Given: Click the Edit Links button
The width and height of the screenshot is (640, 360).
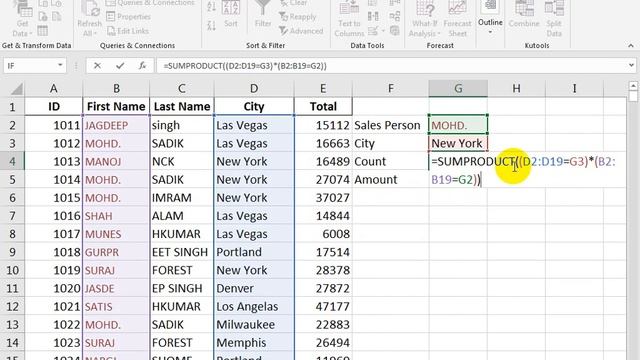Looking at the screenshot, I should tap(128, 31).
